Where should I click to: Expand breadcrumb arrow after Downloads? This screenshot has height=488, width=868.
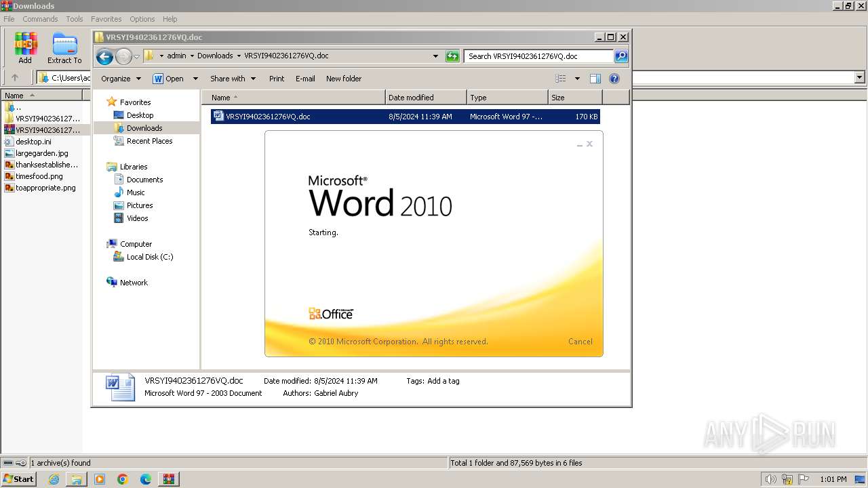pyautogui.click(x=239, y=56)
